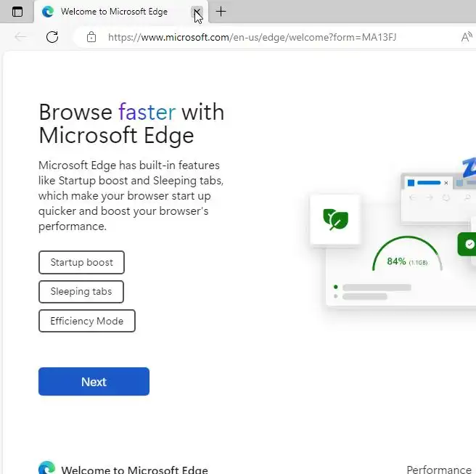Click the 'faster' gradient heading word
Screen dimensions: 476x474
point(147,112)
